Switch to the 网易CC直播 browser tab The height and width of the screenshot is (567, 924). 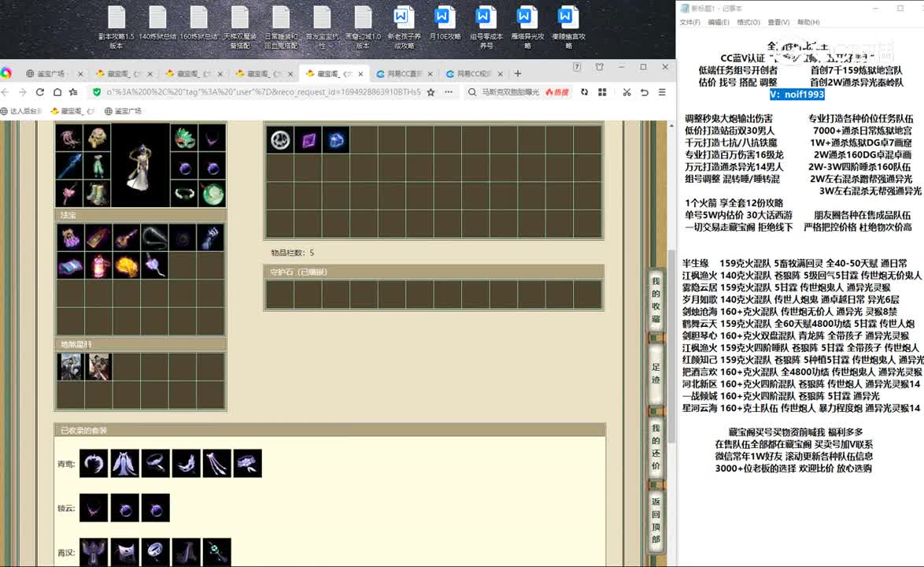pos(405,74)
